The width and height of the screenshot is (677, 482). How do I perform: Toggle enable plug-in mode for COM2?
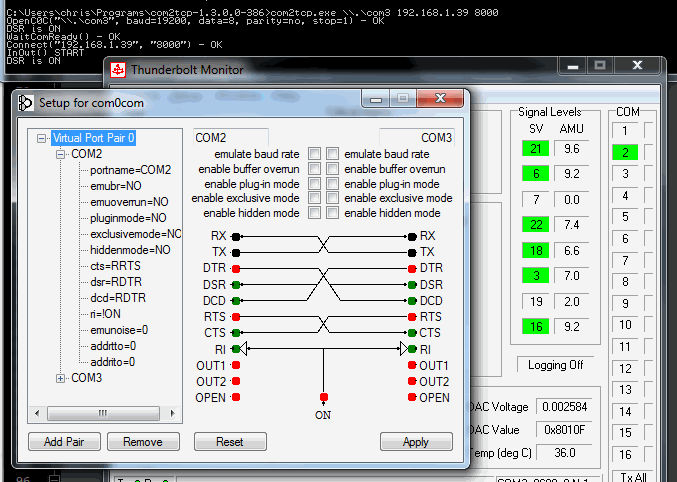click(x=314, y=184)
